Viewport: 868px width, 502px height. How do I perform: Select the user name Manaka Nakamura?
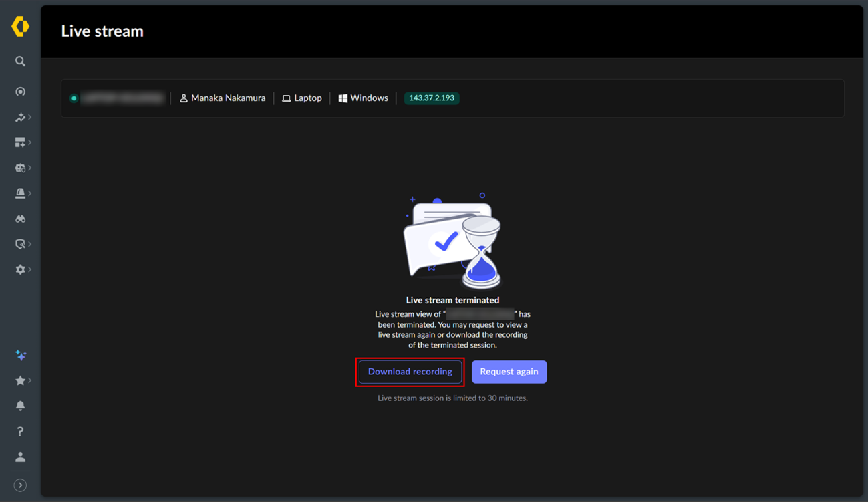228,98
